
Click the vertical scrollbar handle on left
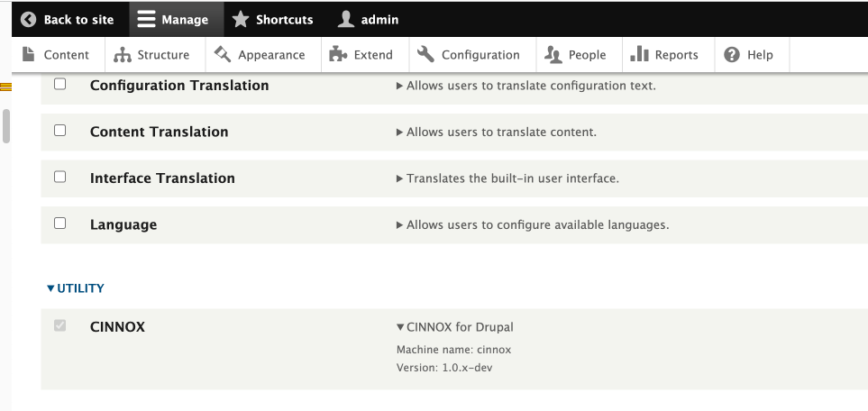click(6, 126)
